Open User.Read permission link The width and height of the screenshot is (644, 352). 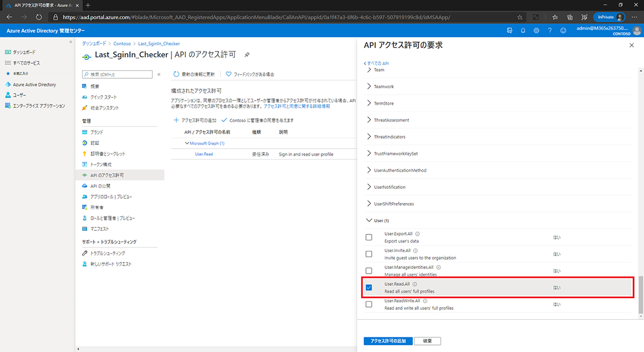pyautogui.click(x=204, y=154)
